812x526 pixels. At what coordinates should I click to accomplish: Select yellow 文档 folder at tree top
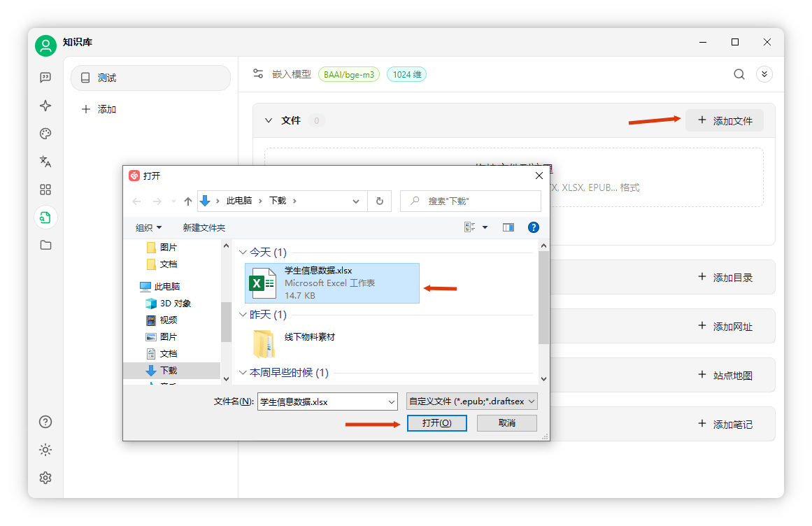coord(162,264)
